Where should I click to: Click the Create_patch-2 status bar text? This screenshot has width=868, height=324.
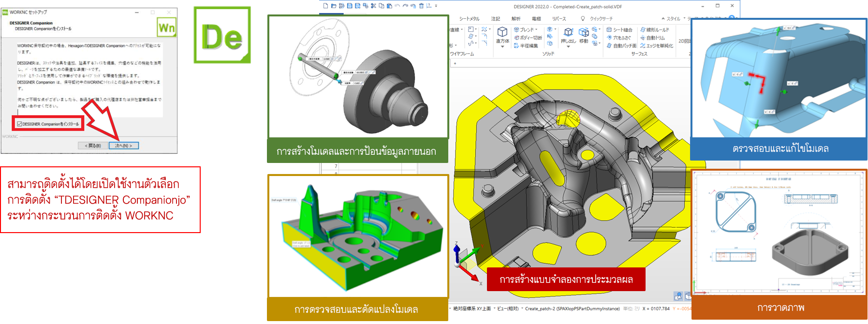click(572, 309)
